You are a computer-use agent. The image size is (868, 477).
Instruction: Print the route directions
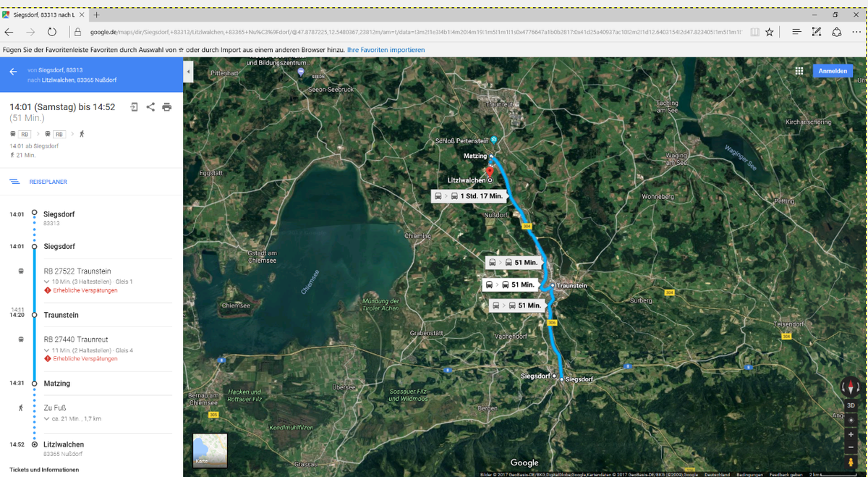(167, 107)
